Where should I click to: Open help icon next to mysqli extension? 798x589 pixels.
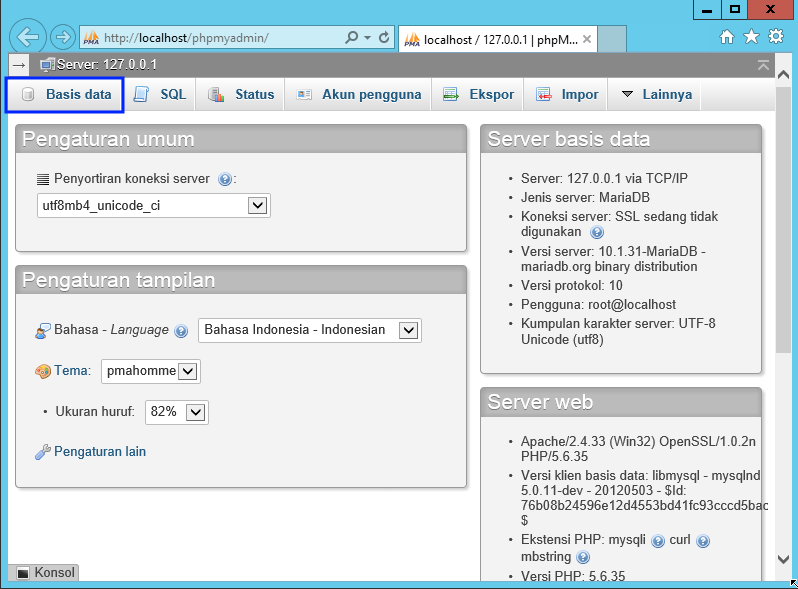coord(658,541)
